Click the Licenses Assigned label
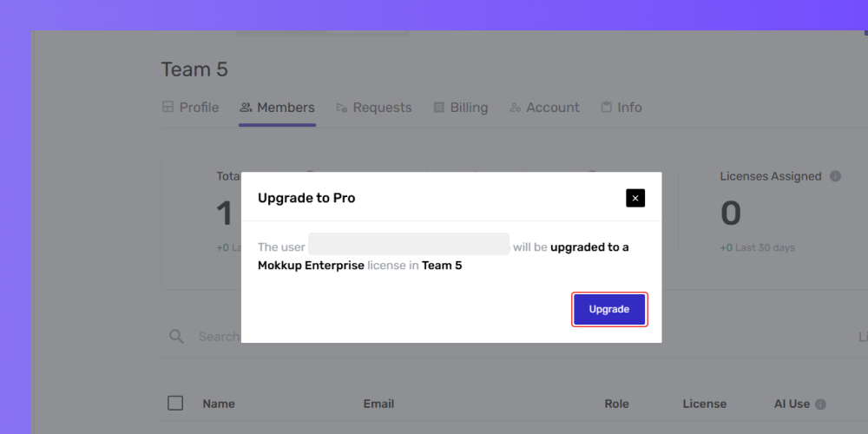Image resolution: width=868 pixels, height=434 pixels. click(771, 176)
